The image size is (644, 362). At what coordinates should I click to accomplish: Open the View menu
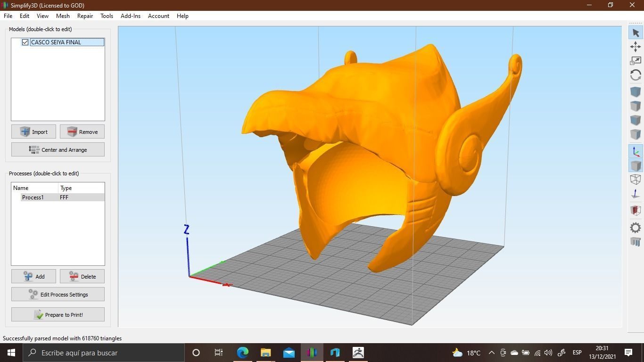42,16
